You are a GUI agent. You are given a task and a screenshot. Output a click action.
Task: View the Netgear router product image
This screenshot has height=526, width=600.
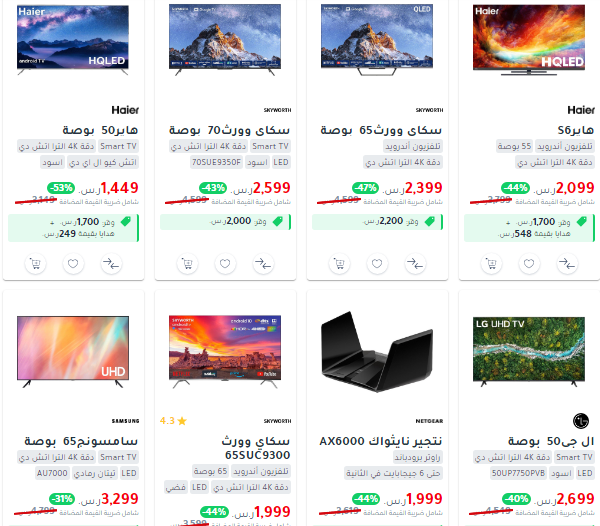coord(377,352)
